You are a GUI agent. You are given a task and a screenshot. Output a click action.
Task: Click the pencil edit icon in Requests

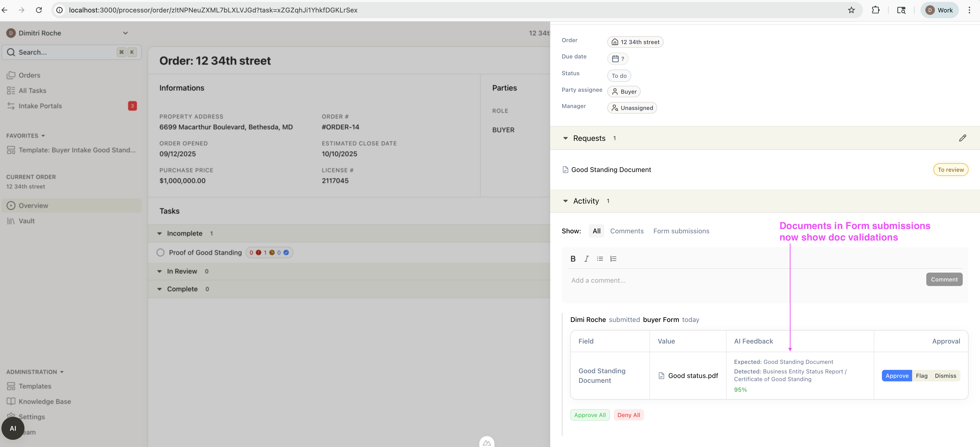click(x=962, y=138)
